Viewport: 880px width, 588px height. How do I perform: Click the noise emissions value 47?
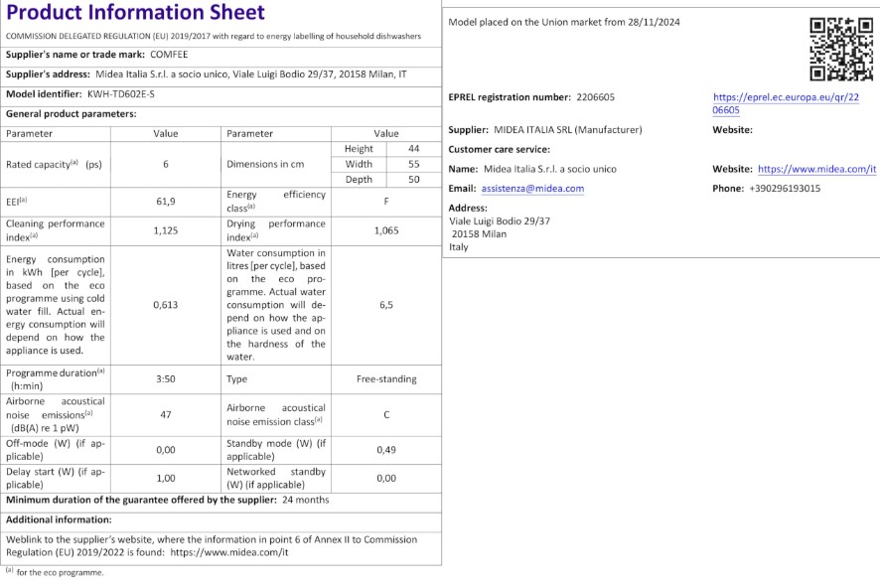click(166, 414)
